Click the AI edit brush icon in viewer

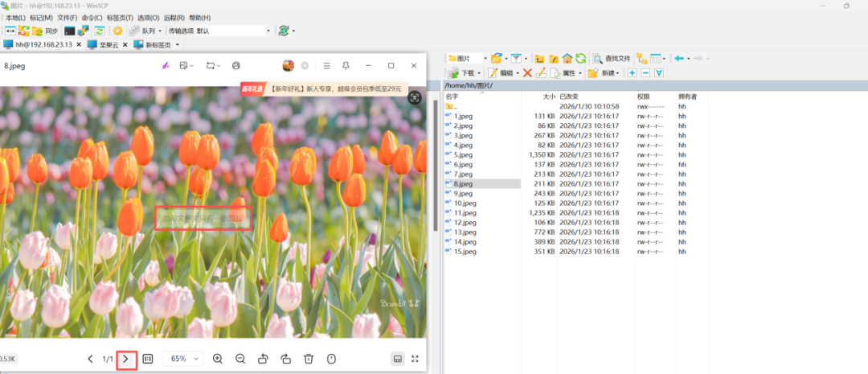point(165,65)
